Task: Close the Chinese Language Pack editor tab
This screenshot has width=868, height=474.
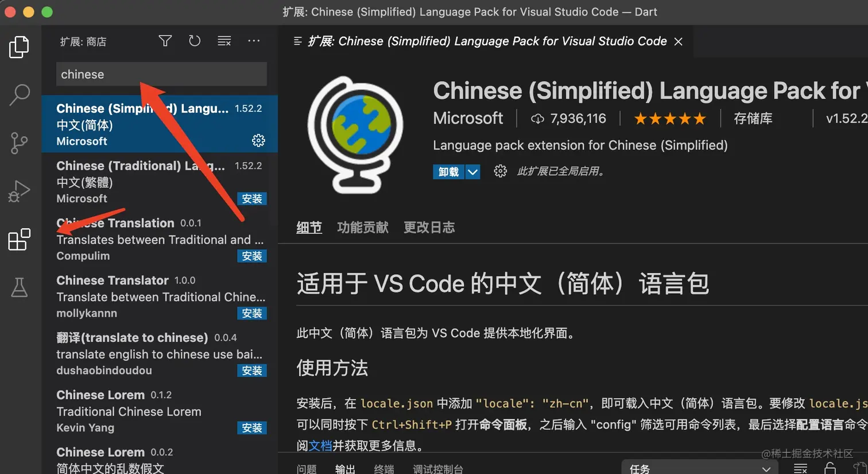Action: pyautogui.click(x=678, y=41)
